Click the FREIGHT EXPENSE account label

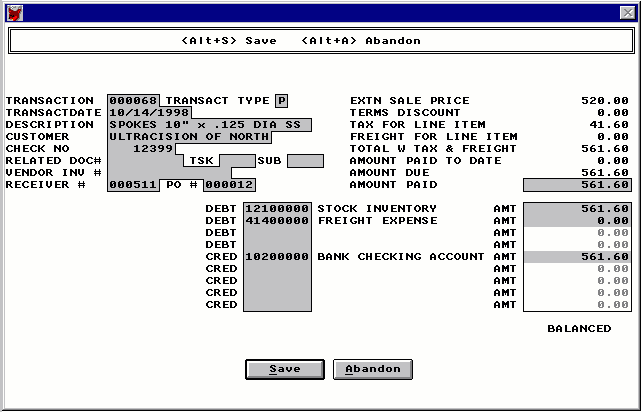coord(377,221)
